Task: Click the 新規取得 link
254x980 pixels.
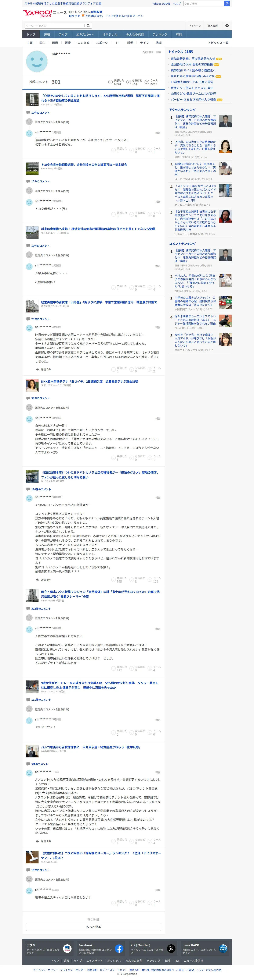Action: [97, 12]
